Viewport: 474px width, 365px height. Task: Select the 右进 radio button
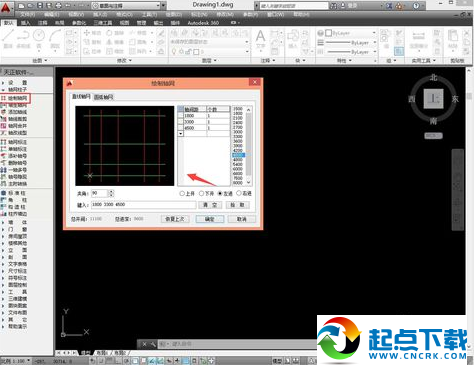(244, 193)
